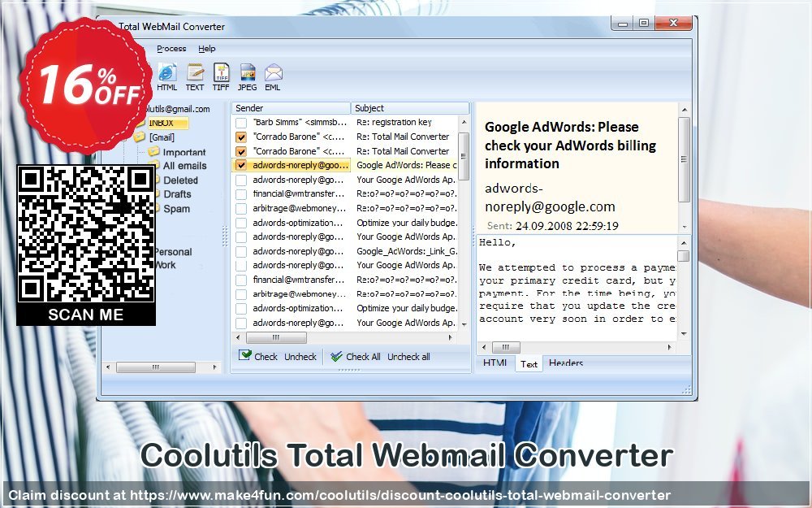Switch to the HTML preview tab
Image resolution: width=812 pixels, height=508 pixels.
[495, 363]
